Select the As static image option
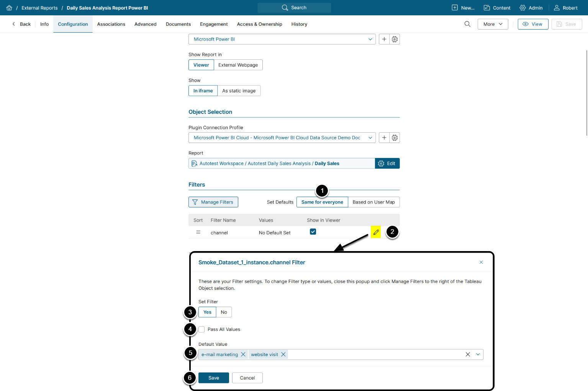 point(239,91)
